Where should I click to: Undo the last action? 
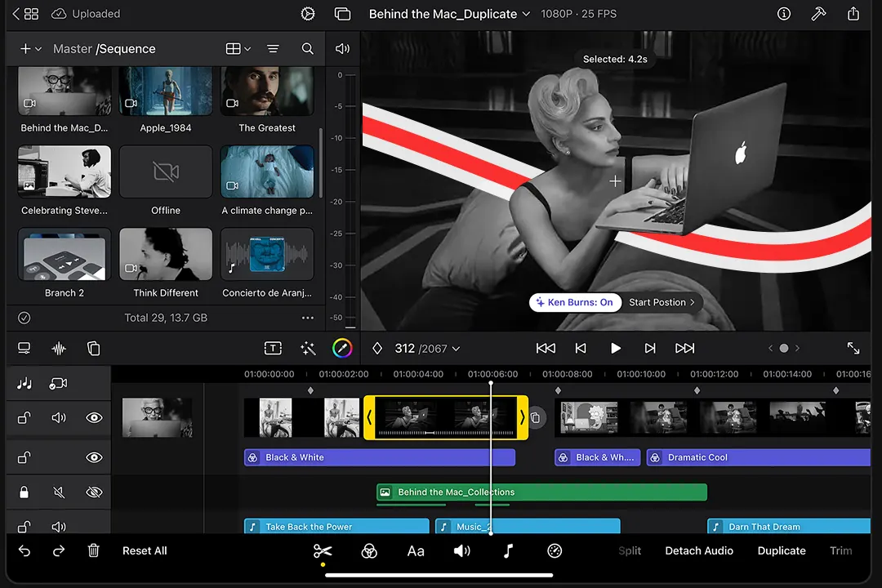[24, 551]
